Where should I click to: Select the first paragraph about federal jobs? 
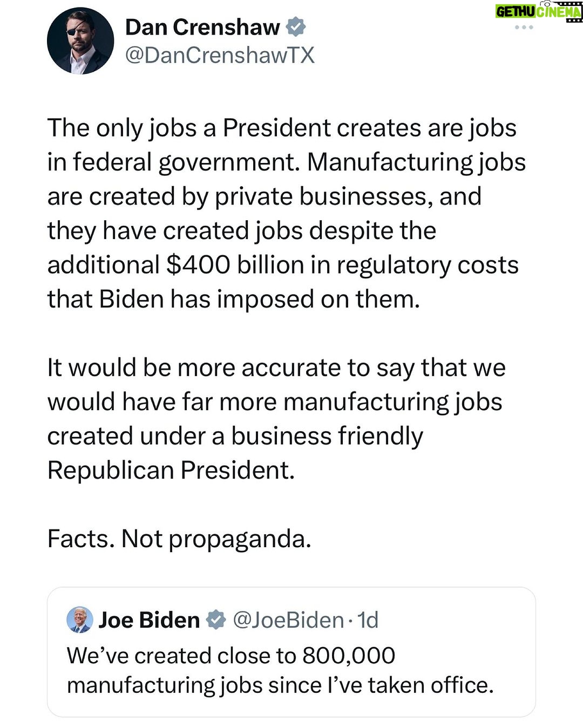click(287, 213)
